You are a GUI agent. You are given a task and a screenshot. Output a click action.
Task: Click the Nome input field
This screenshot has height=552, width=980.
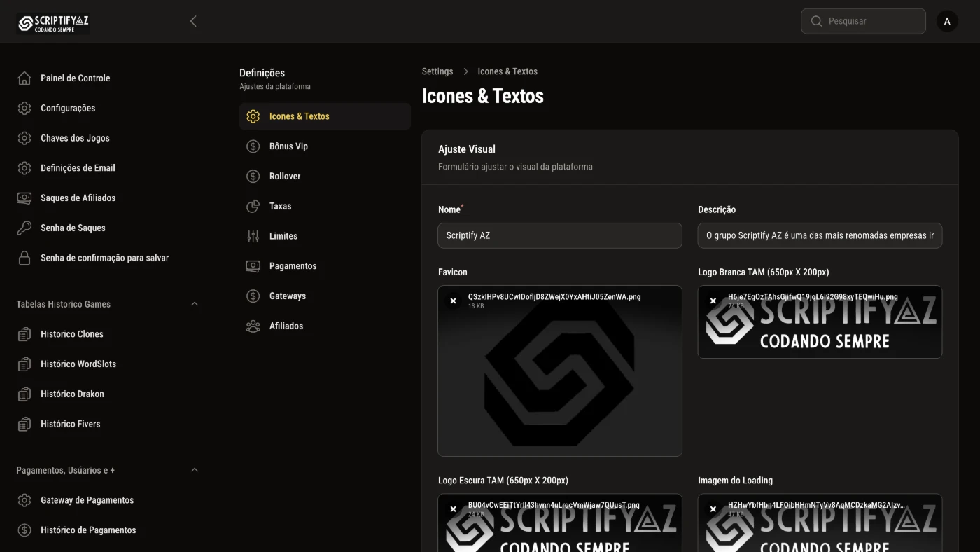560,235
